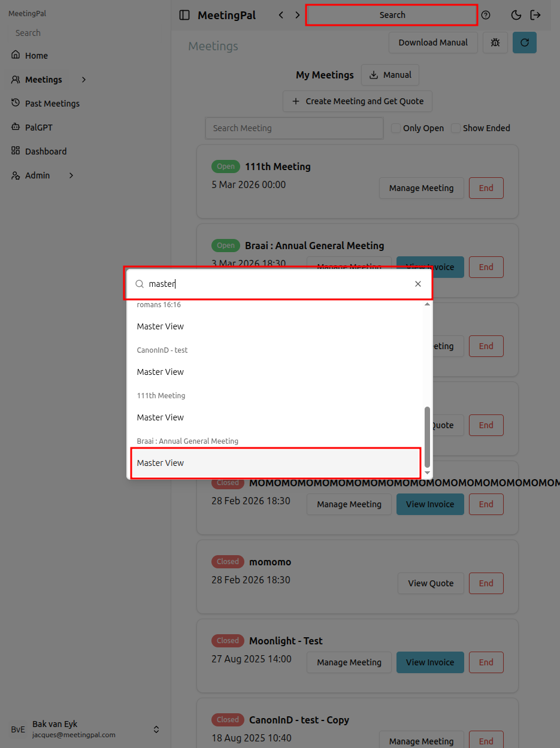Toggle dark mode with the moon icon

point(516,15)
